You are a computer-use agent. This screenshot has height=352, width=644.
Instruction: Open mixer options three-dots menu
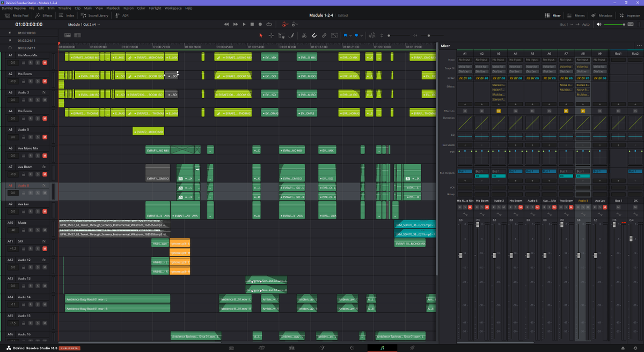pyautogui.click(x=639, y=46)
